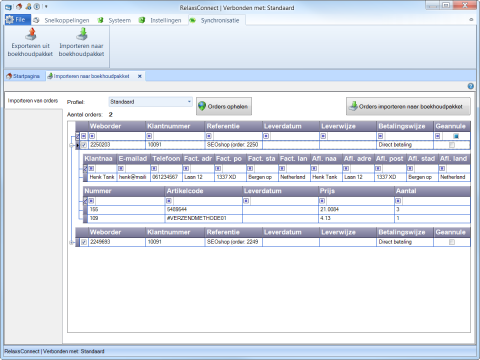This screenshot has width=480, height=360.
Task: Click the Direct betaling cell of order 2249693
Action: [405, 242]
